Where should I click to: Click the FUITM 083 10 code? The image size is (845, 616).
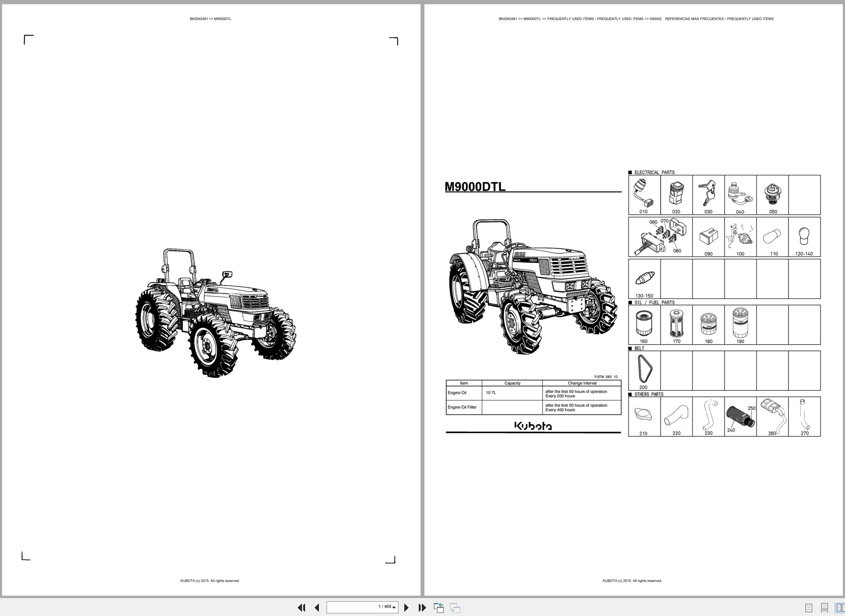(606, 376)
